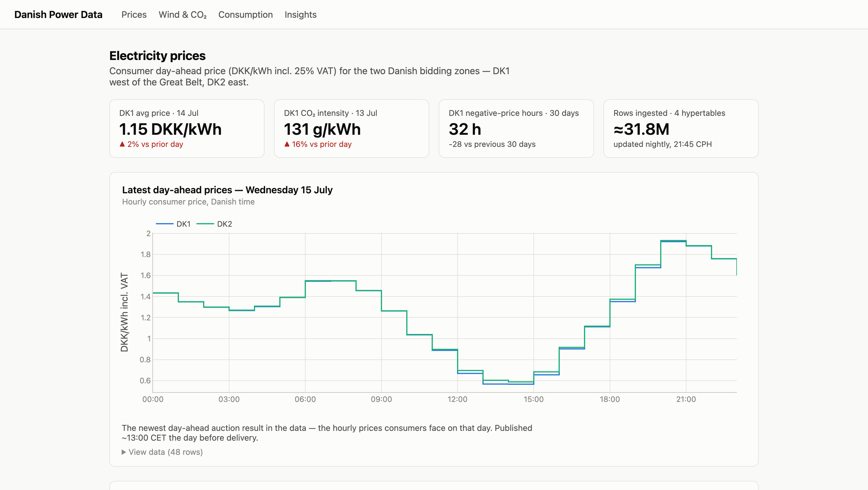Screen dimensions: 868x490
Task: Click 'DK1 avg price · 14 Jul' label
Action: click(x=159, y=113)
